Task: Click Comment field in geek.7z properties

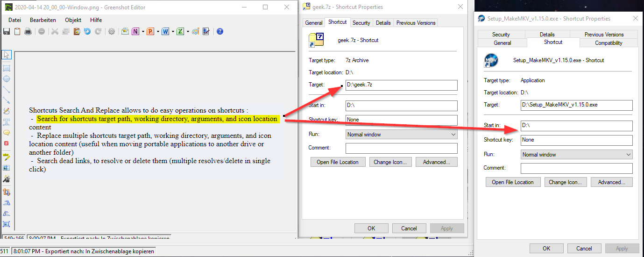Action: (402, 148)
